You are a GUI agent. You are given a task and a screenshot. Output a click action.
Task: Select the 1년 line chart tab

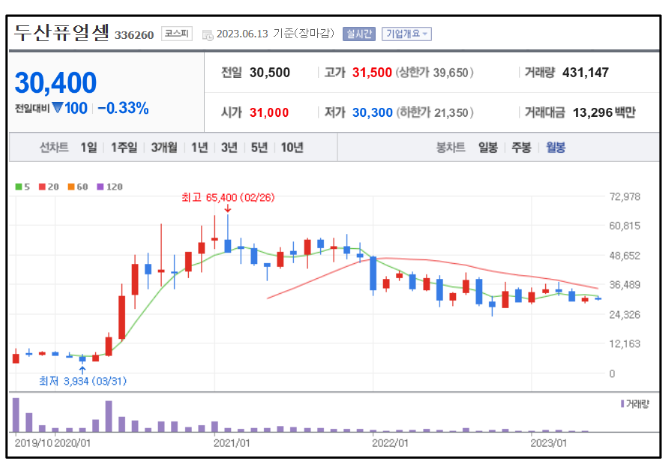pyautogui.click(x=199, y=147)
